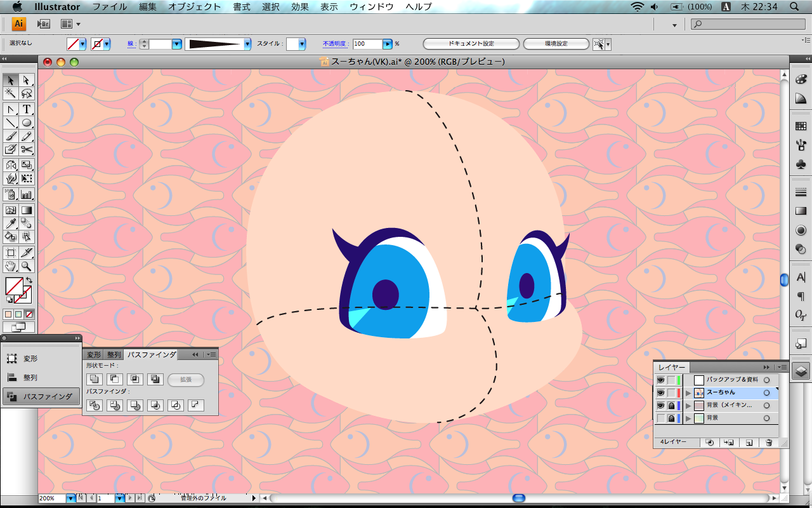Image resolution: width=812 pixels, height=508 pixels.
Task: Choose the Eyedropper tool
Action: coord(11,224)
